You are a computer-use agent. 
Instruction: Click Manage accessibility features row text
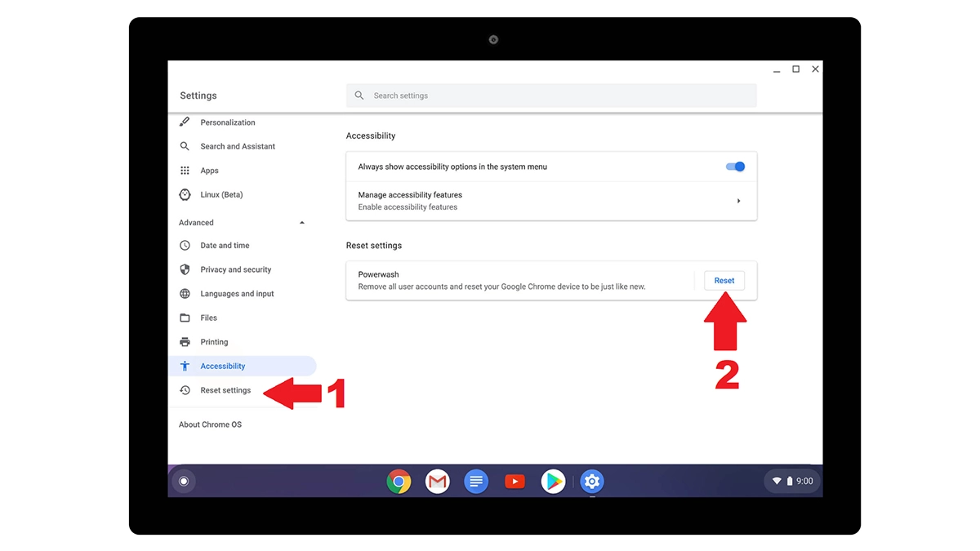click(410, 195)
